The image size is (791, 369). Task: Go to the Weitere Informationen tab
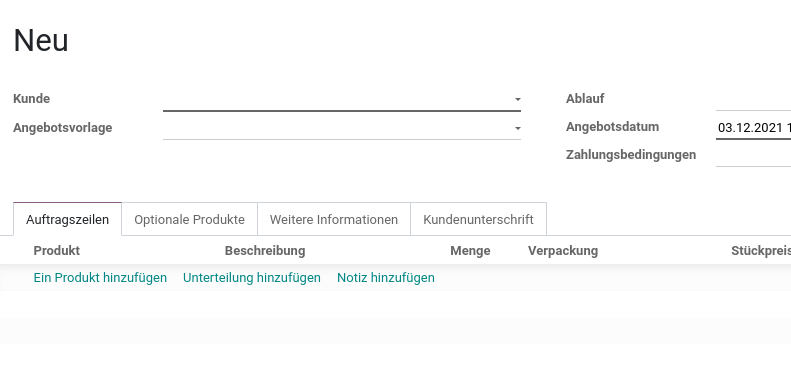tap(334, 220)
